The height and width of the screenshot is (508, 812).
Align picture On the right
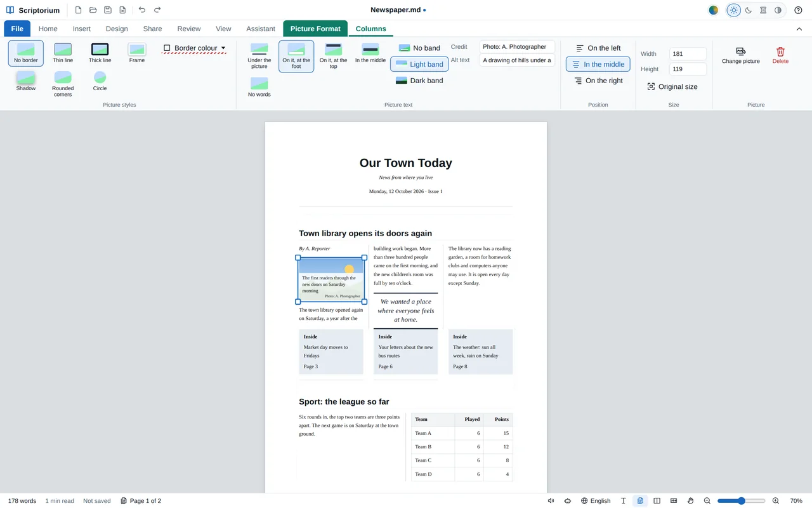(598, 81)
